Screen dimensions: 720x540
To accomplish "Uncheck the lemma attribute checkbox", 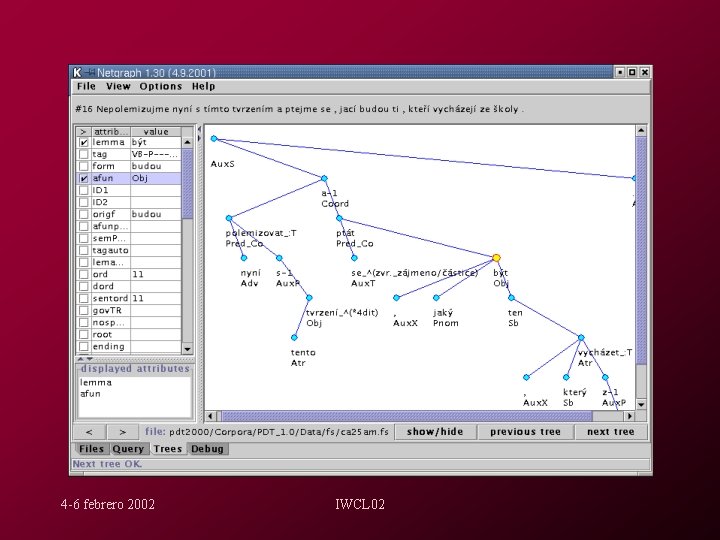I will 84,142.
